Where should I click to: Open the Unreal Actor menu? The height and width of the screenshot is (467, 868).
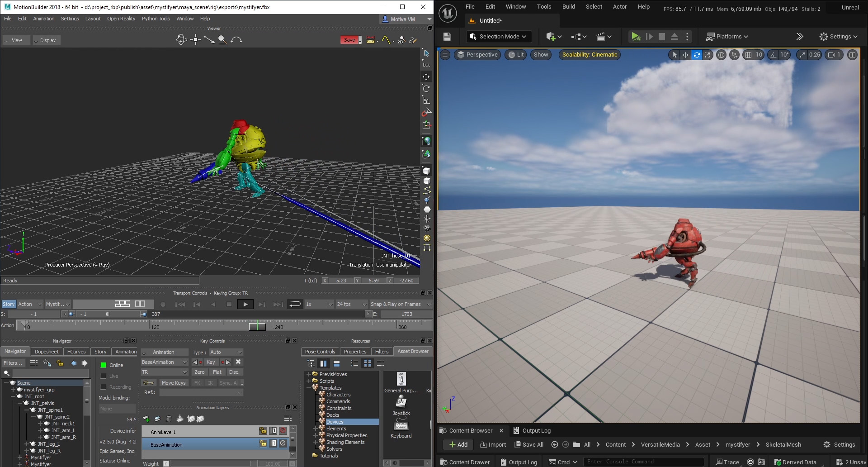[619, 7]
